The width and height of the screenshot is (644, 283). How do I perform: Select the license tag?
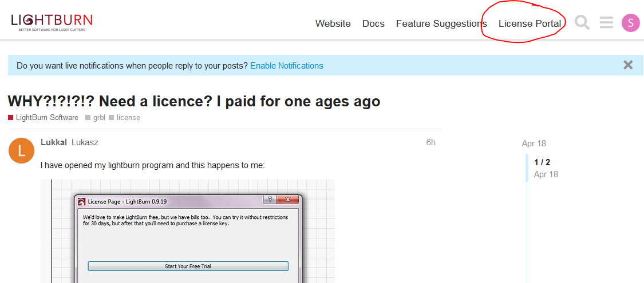pyautogui.click(x=124, y=118)
